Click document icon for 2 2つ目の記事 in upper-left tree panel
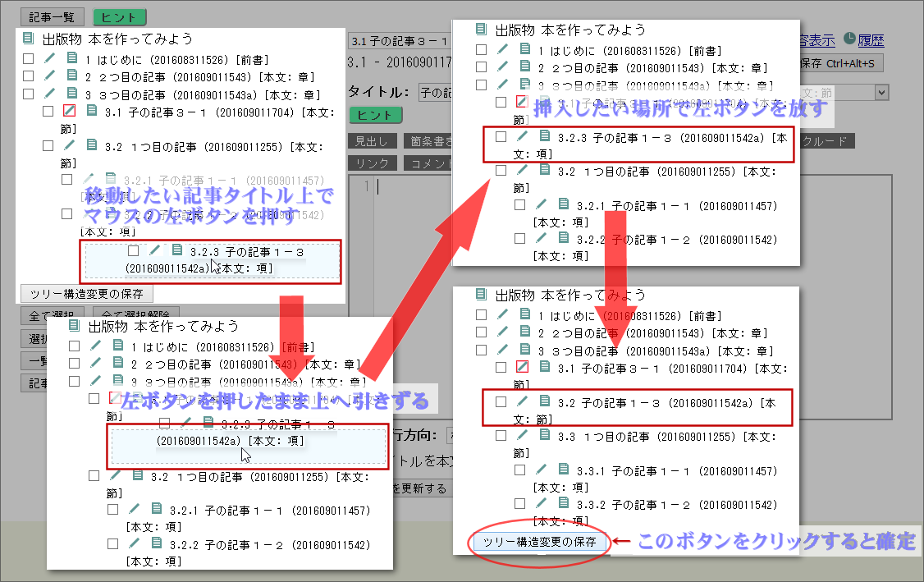Viewport: 924px width, 582px height. tap(72, 75)
